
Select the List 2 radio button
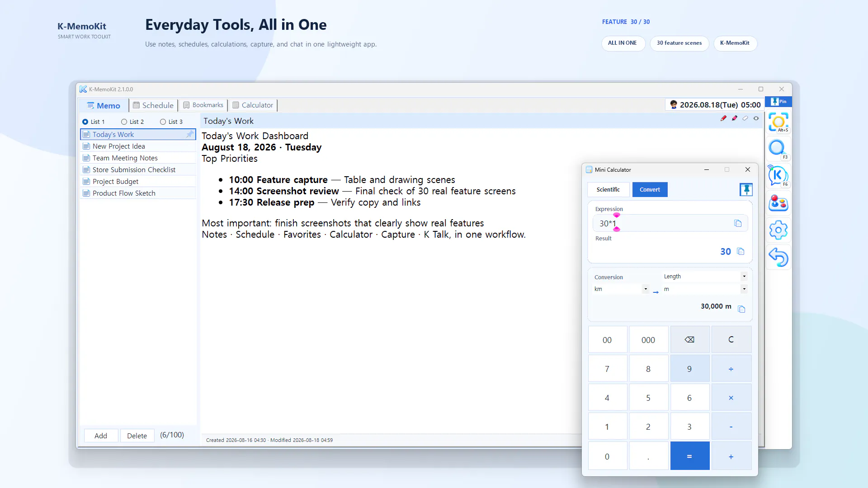(x=124, y=122)
